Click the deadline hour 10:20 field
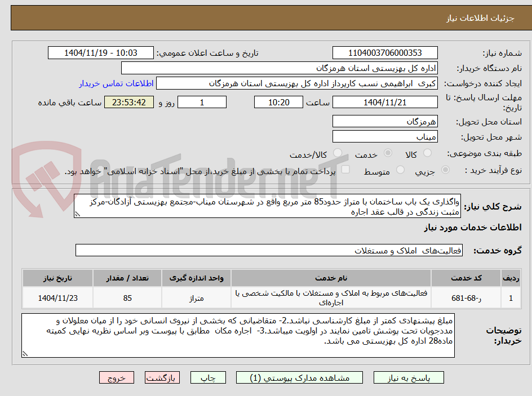The height and width of the screenshot is (396, 532). pyautogui.click(x=278, y=102)
